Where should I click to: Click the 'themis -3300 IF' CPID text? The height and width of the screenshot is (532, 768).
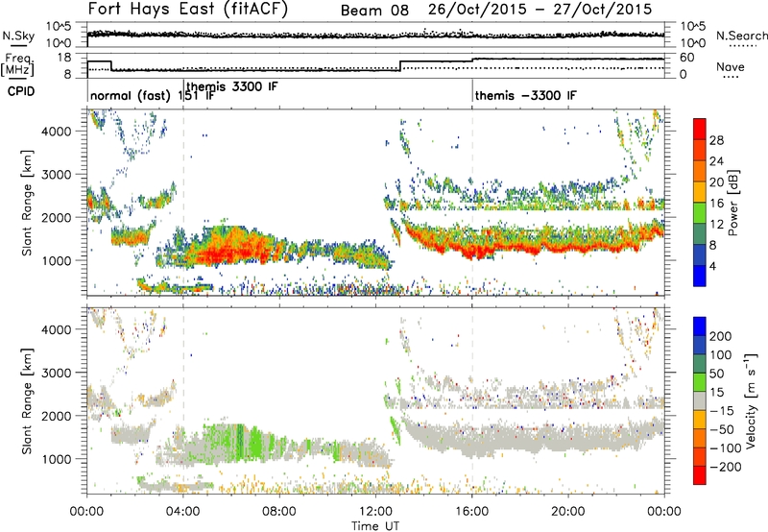[525, 95]
